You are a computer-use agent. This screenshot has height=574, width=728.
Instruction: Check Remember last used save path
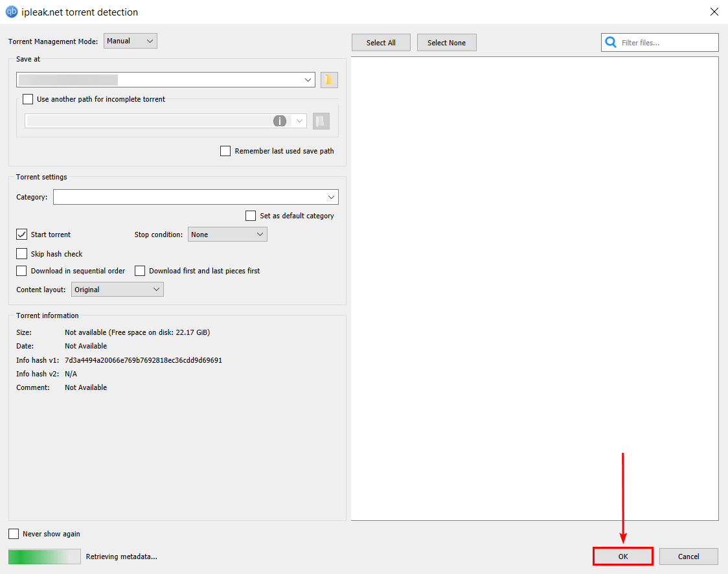point(225,151)
